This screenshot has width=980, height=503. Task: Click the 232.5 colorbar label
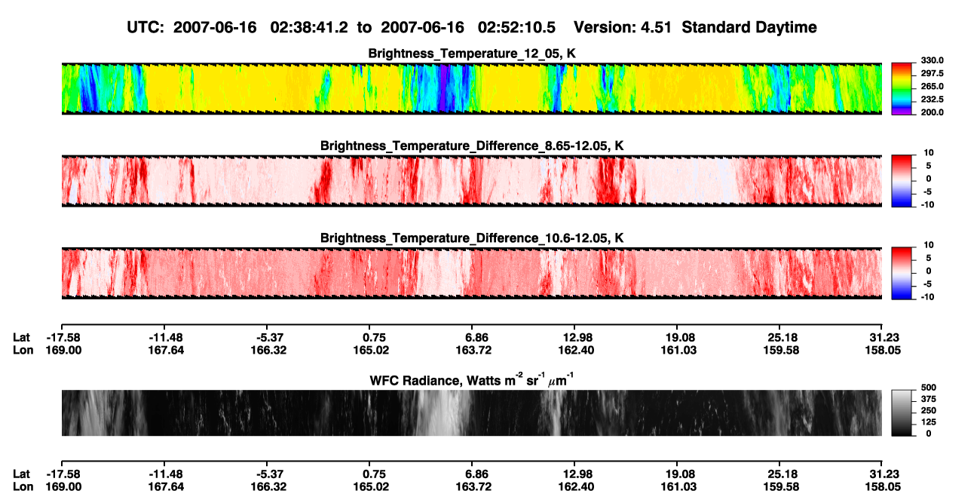point(932,99)
